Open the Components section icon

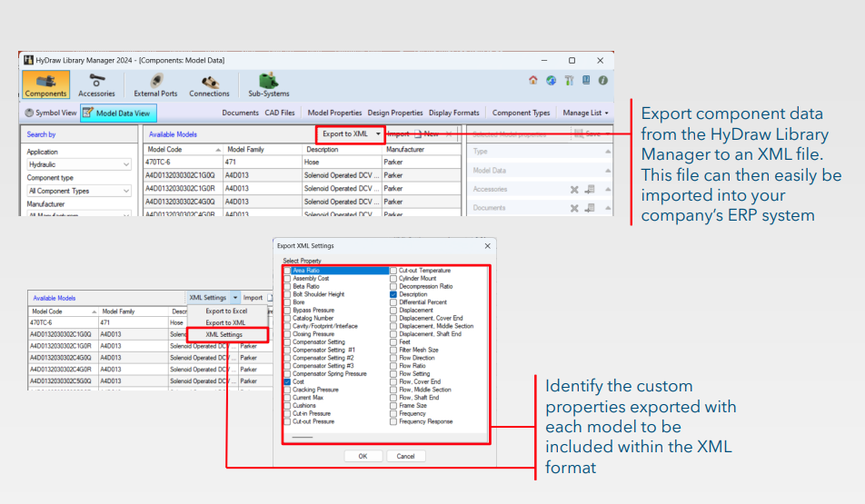coord(45,85)
